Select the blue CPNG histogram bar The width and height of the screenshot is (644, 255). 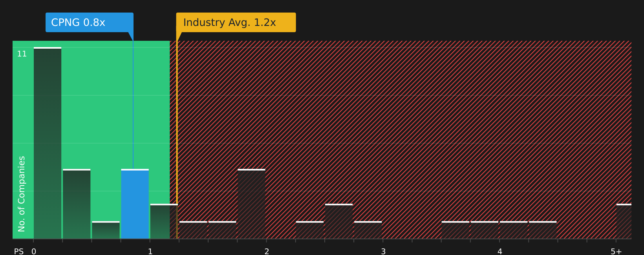135,204
